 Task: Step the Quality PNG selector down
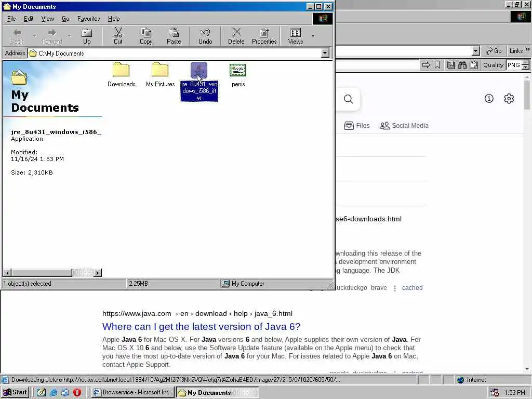coord(526,67)
